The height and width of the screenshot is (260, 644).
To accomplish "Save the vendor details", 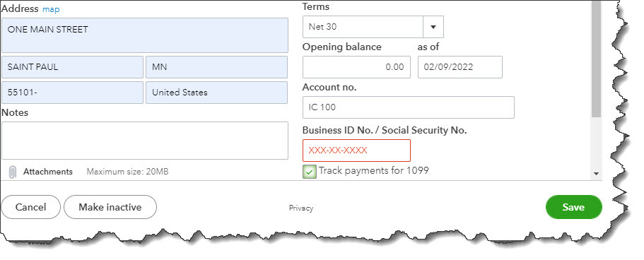I will coord(573,207).
